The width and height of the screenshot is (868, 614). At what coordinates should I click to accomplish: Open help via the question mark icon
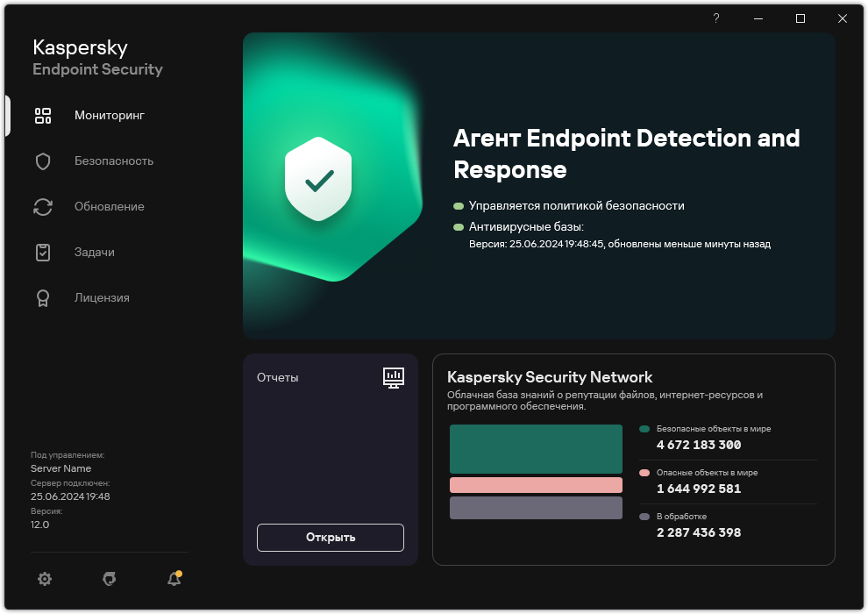715,18
